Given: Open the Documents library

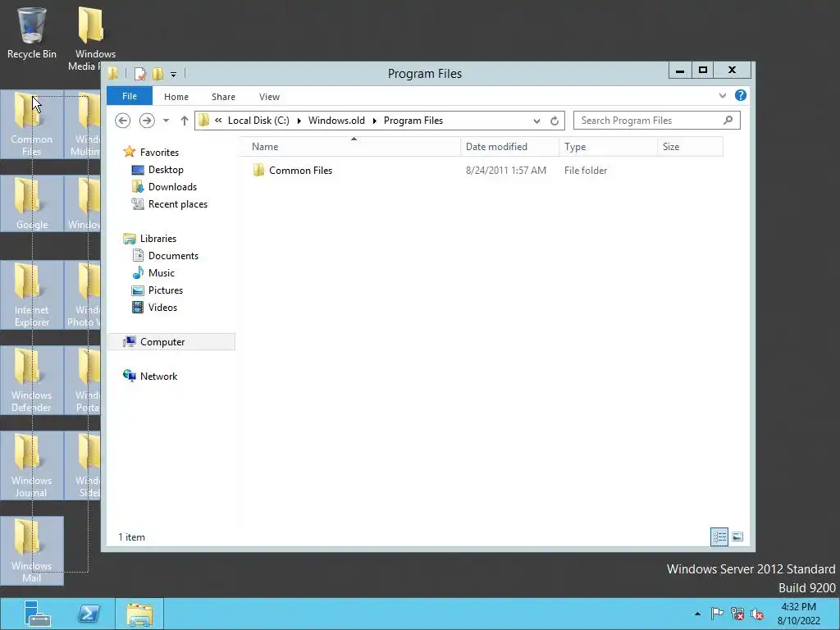Looking at the screenshot, I should (173, 256).
